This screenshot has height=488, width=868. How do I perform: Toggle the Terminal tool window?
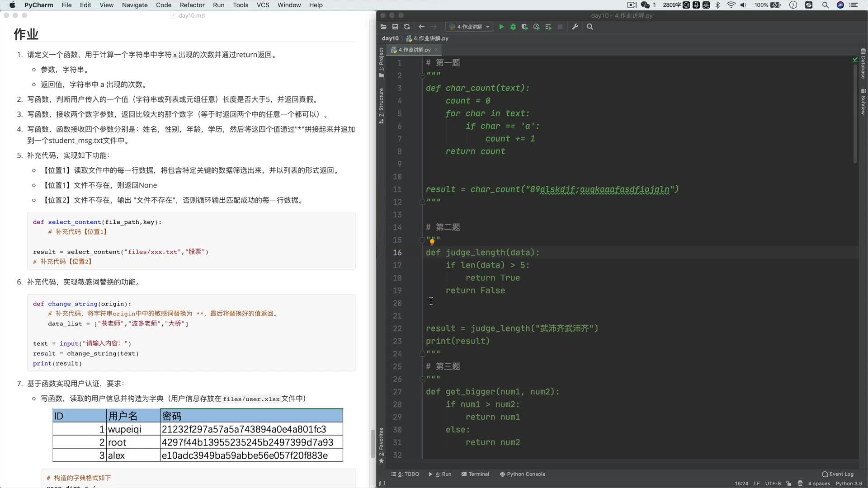[475, 474]
